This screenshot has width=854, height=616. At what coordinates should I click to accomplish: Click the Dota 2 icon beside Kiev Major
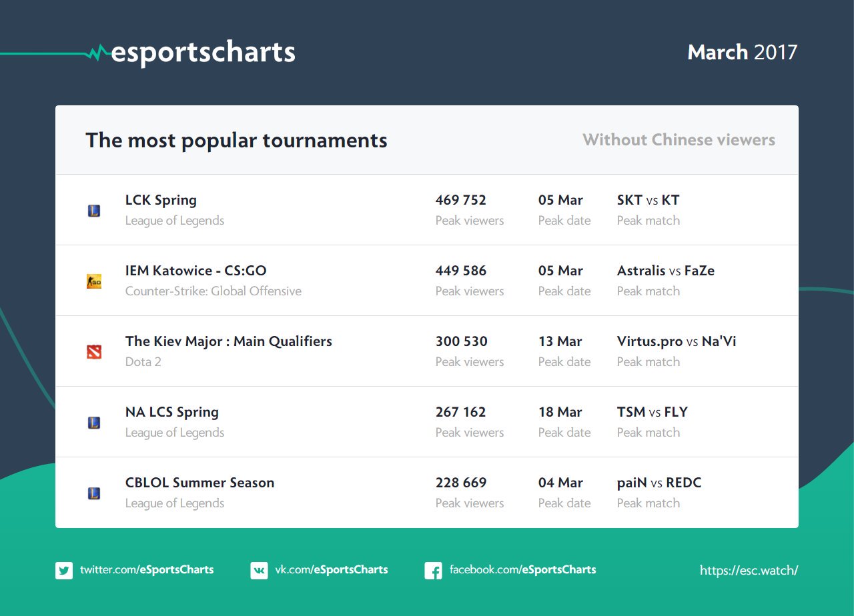94,352
